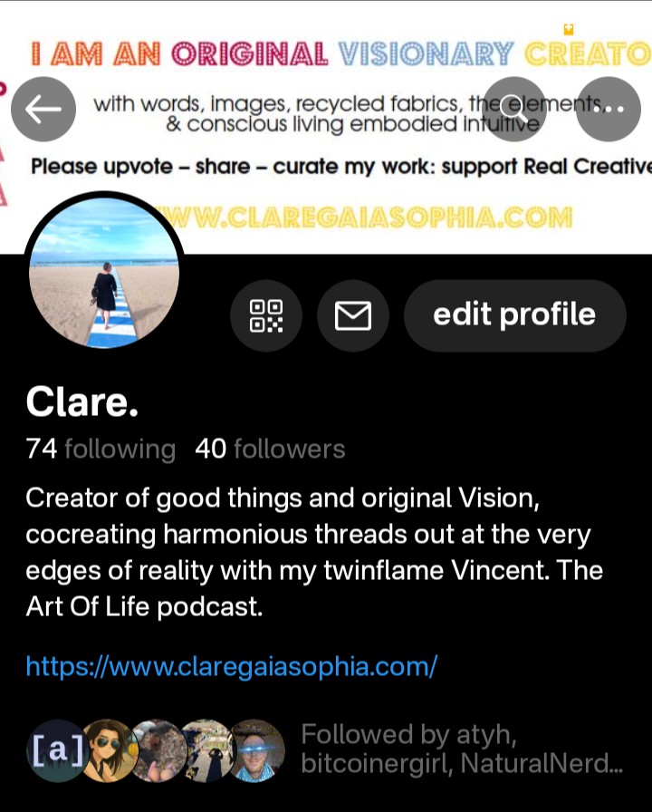Select the display name Clare.
Screen dimensions: 652x812
coord(82,401)
